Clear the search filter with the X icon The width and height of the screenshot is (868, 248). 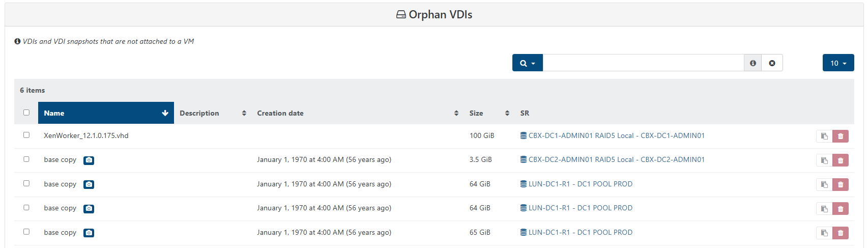[x=772, y=63]
